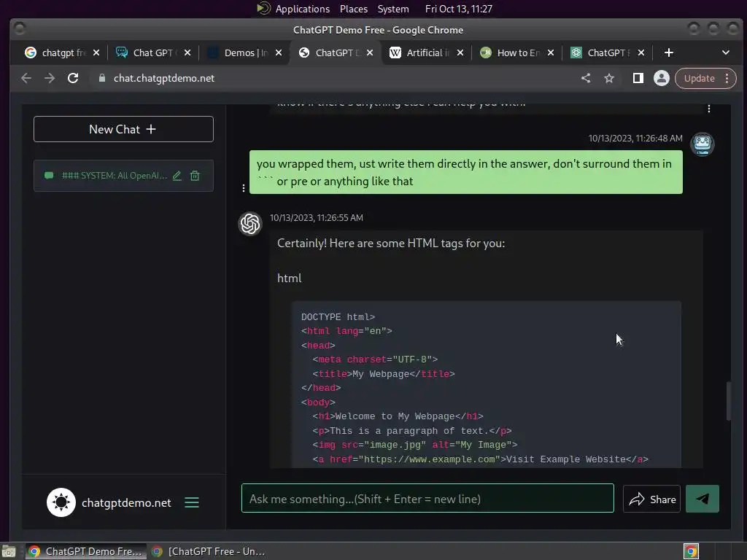This screenshot has height=560, width=747.
Task: Open the Chrome profile avatar
Action: click(661, 78)
